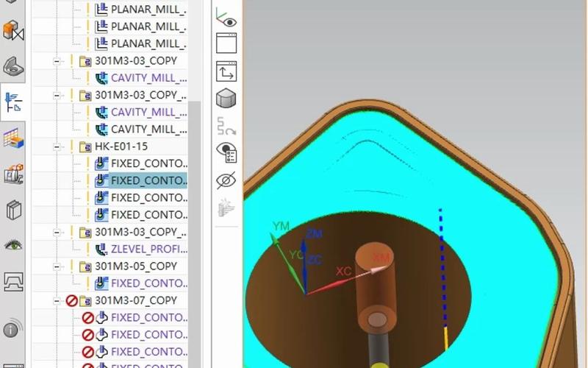Select the last PLANAR_MILL operation
Image resolution: width=588 pixels, height=368 pixels.
point(148,43)
